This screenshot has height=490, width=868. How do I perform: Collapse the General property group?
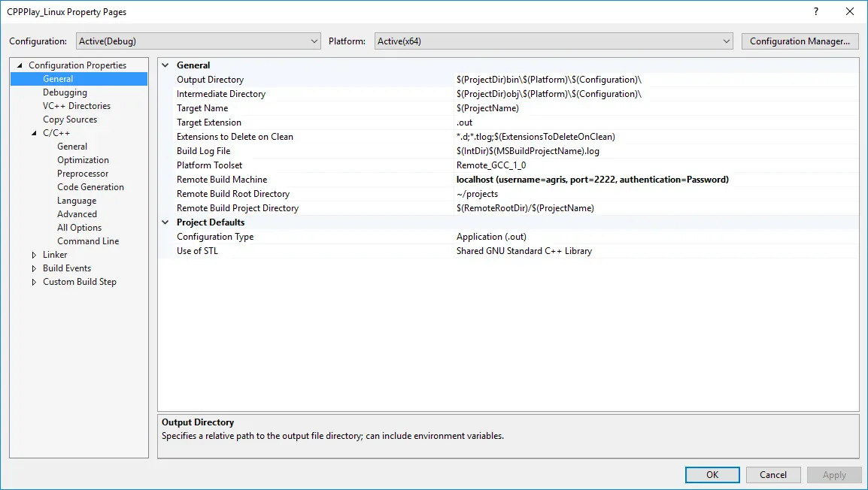tap(165, 65)
